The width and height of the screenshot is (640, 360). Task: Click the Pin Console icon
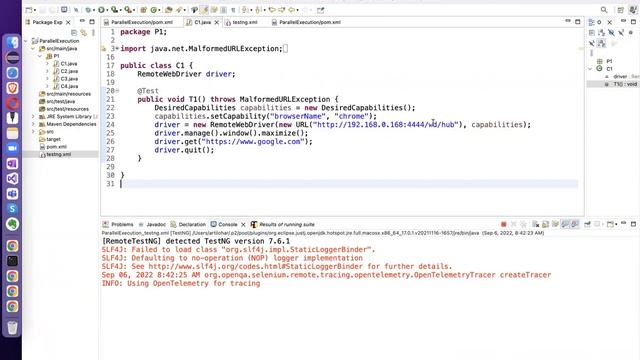587,224
